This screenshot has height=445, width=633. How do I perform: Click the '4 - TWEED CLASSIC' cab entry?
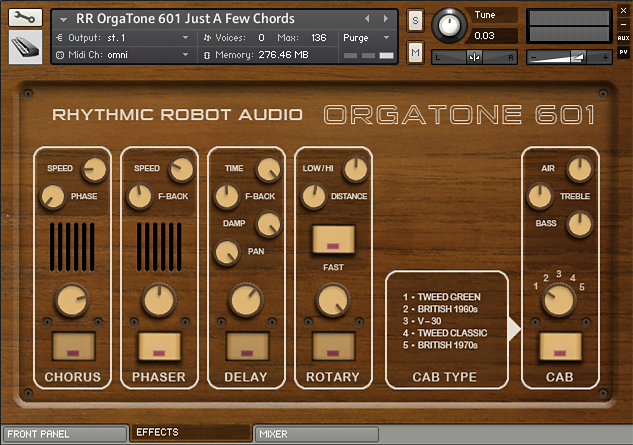tap(445, 333)
